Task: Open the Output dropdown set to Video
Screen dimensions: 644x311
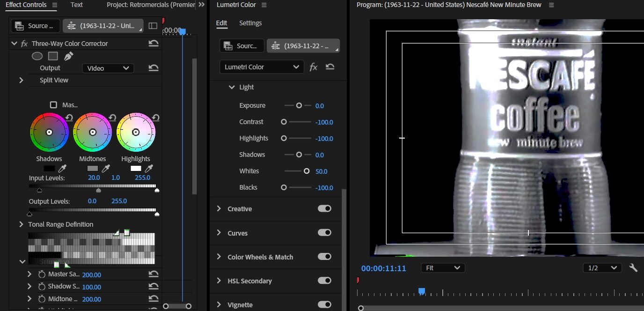Action: click(108, 68)
